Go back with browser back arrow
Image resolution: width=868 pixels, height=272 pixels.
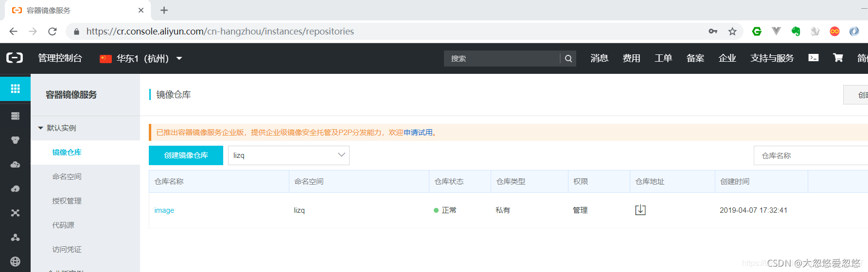point(14,32)
